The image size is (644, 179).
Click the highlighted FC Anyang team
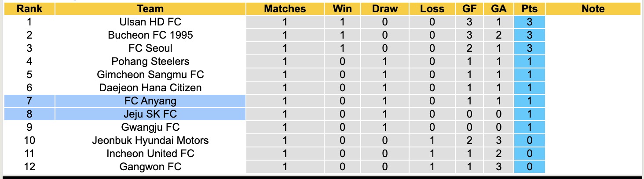[150, 101]
